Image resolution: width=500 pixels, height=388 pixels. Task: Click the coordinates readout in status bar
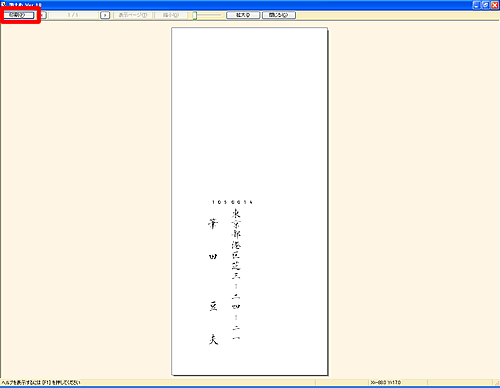click(x=386, y=382)
